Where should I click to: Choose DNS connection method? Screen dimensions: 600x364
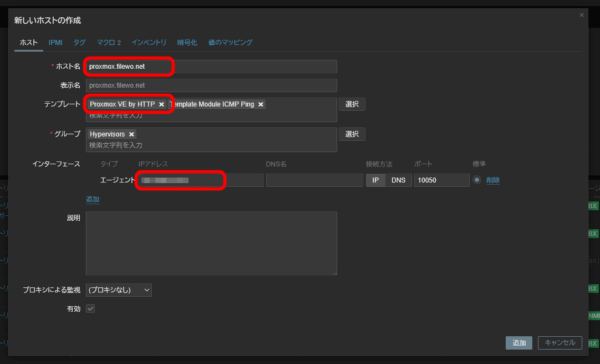pos(398,180)
